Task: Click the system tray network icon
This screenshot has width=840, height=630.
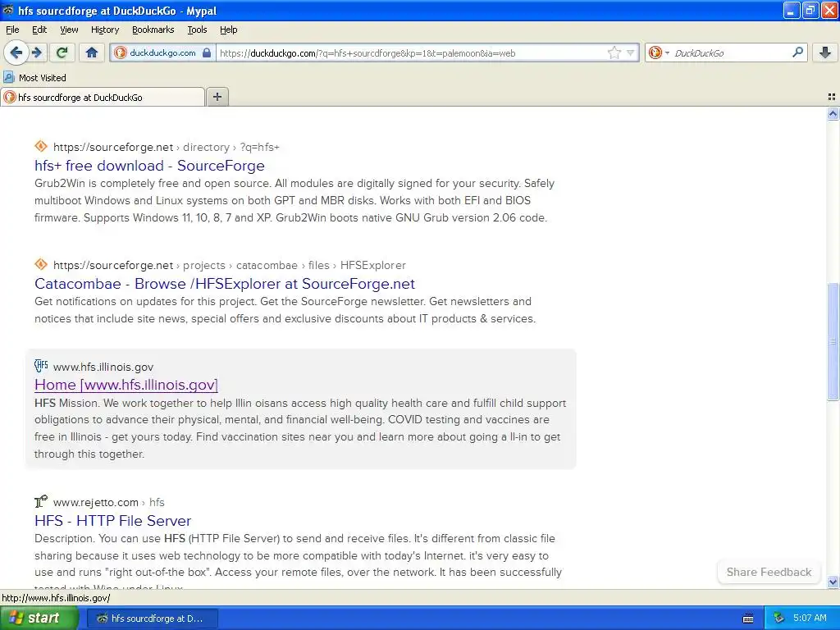Action: pos(779,619)
